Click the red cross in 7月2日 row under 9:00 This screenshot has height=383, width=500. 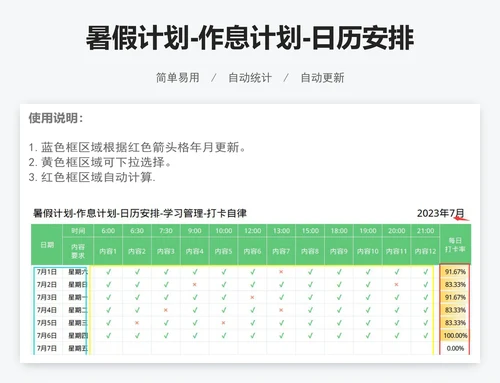point(195,285)
